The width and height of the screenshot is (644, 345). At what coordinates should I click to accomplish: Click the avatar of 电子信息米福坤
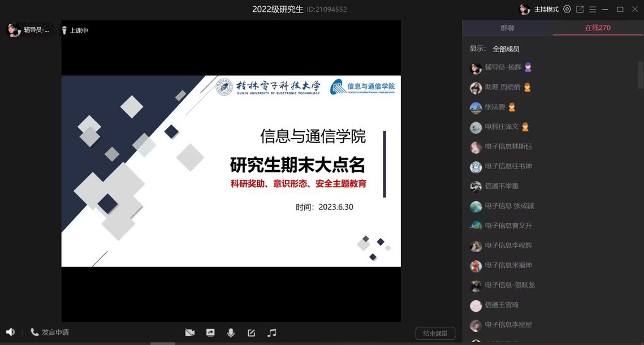(476, 266)
